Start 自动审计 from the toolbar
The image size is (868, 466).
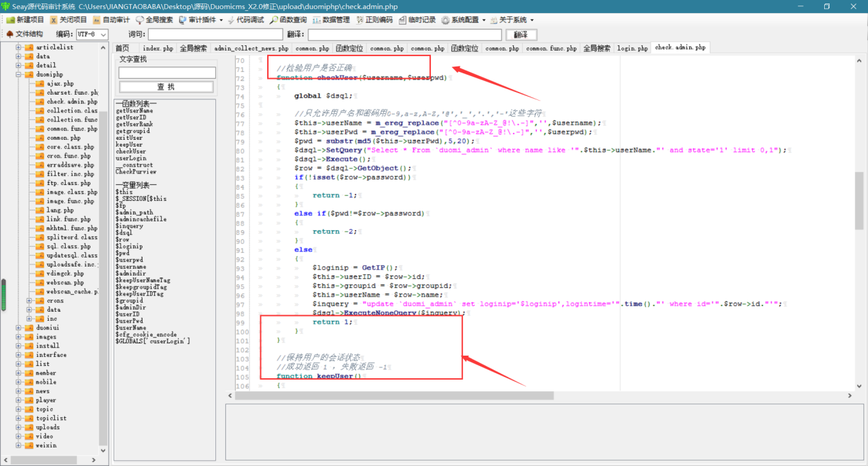coord(111,20)
